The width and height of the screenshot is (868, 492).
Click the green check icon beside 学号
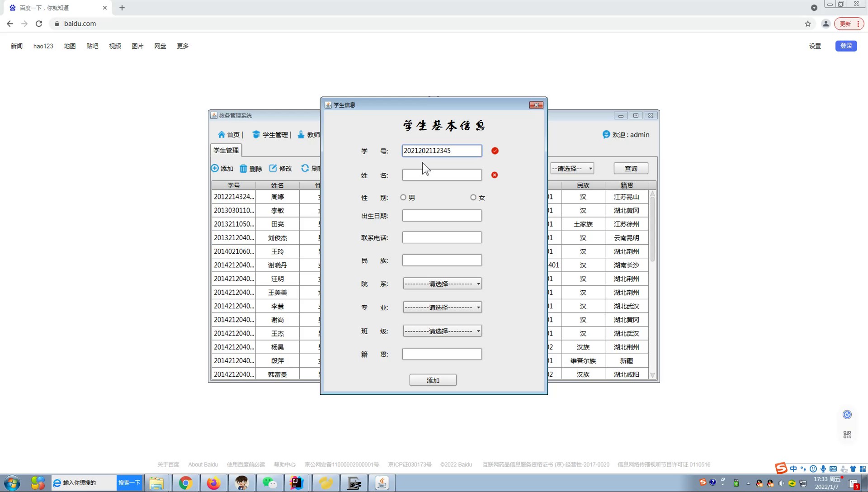[x=495, y=151]
